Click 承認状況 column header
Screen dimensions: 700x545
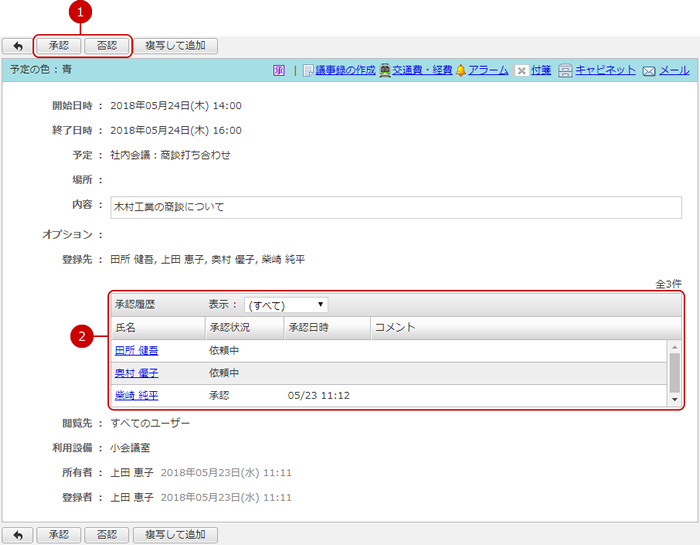pos(245,328)
